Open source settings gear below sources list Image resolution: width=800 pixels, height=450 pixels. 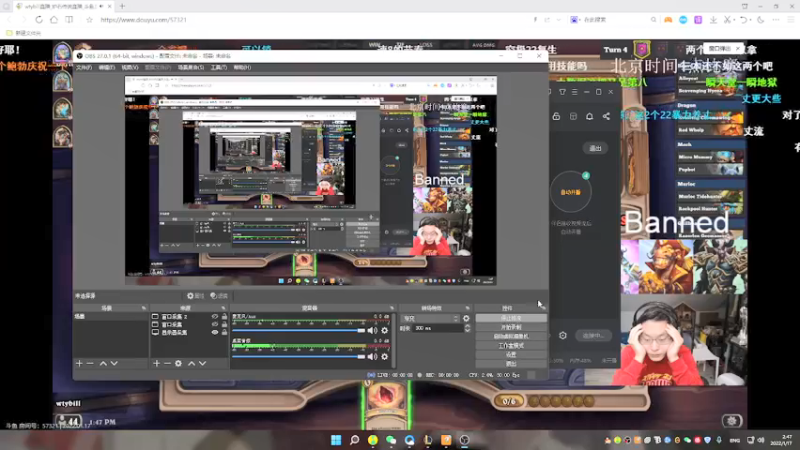tap(178, 363)
